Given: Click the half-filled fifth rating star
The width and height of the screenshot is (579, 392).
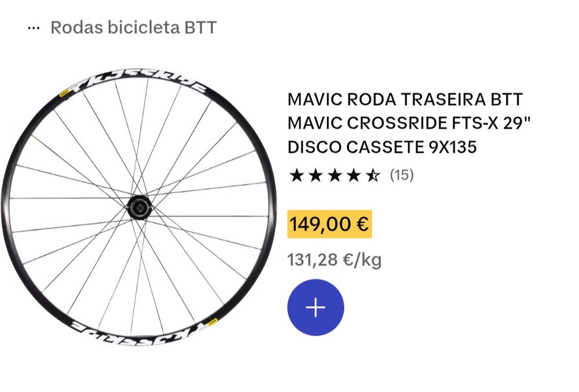Looking at the screenshot, I should point(373,175).
